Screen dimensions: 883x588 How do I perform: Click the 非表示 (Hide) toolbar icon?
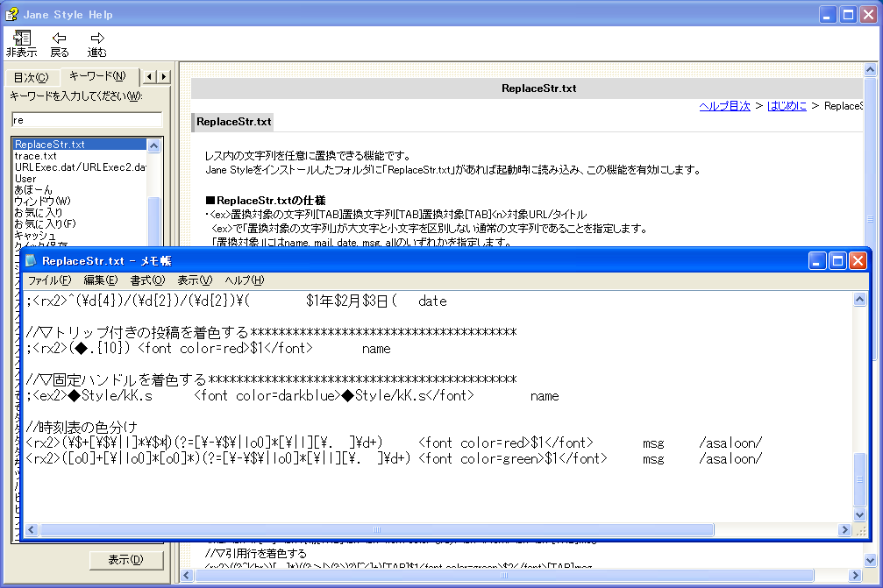(21, 44)
